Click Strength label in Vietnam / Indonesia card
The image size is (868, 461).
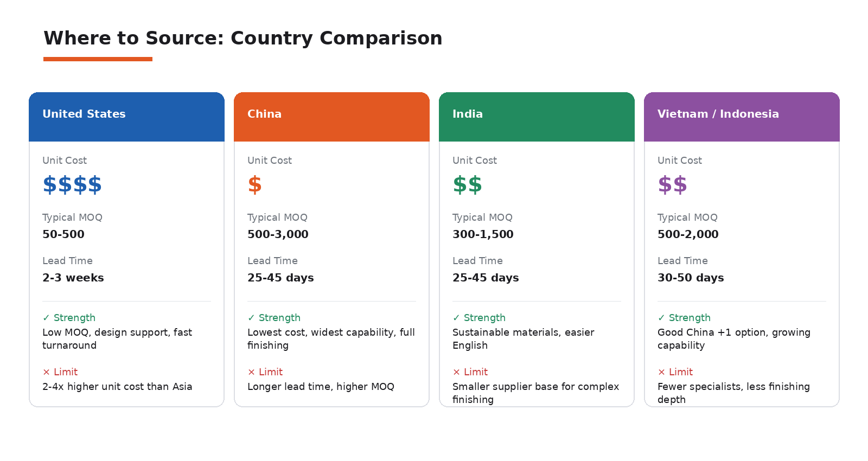point(684,318)
